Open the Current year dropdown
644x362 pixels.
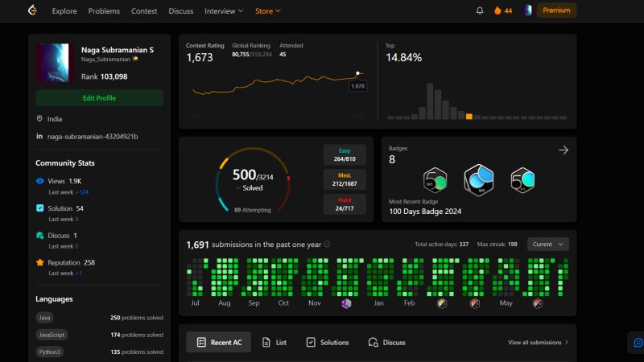(547, 245)
